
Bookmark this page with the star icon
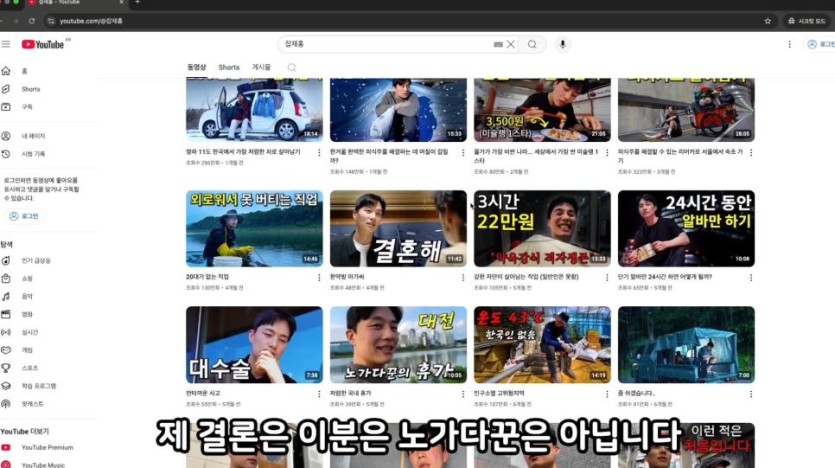pyautogui.click(x=767, y=20)
